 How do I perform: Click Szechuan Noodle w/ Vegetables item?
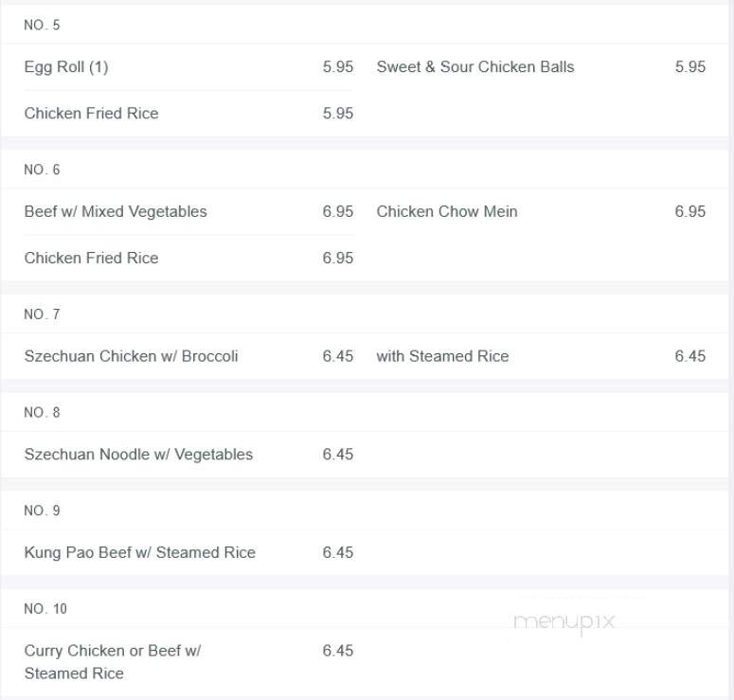[138, 454]
